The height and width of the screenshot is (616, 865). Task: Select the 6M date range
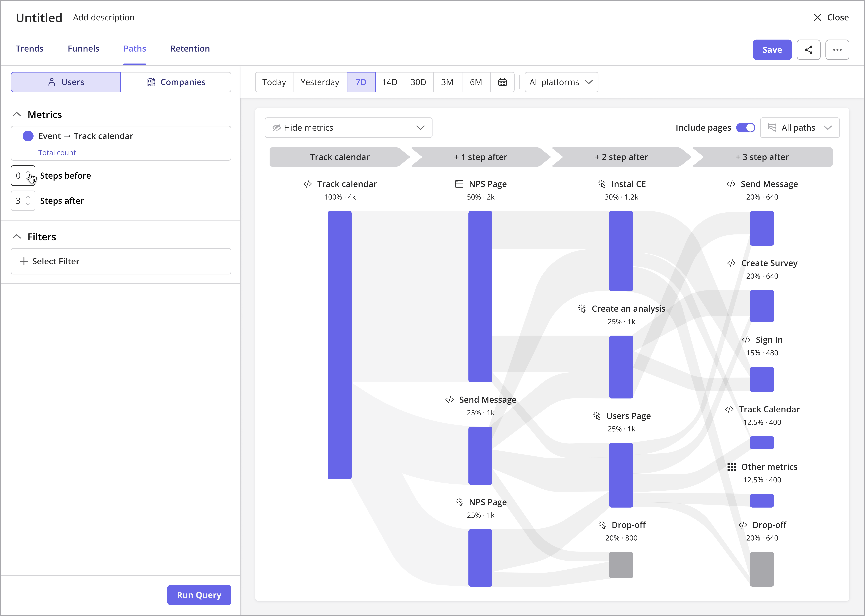click(x=476, y=82)
